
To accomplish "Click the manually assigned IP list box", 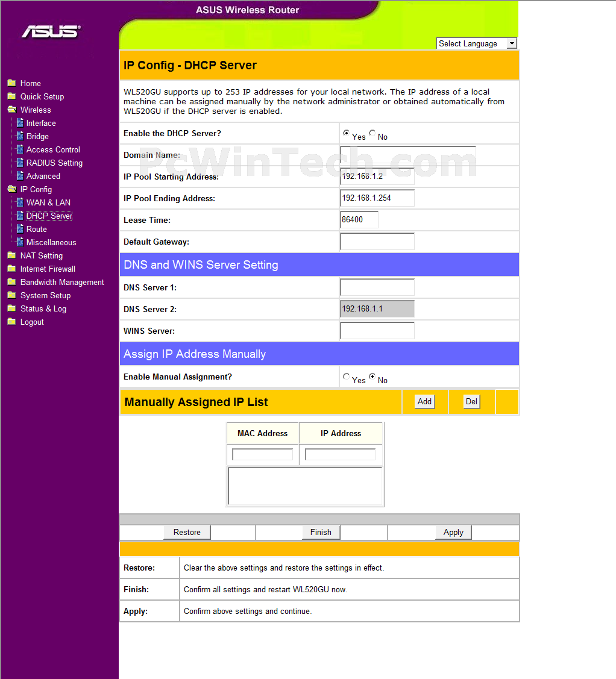I will click(305, 486).
